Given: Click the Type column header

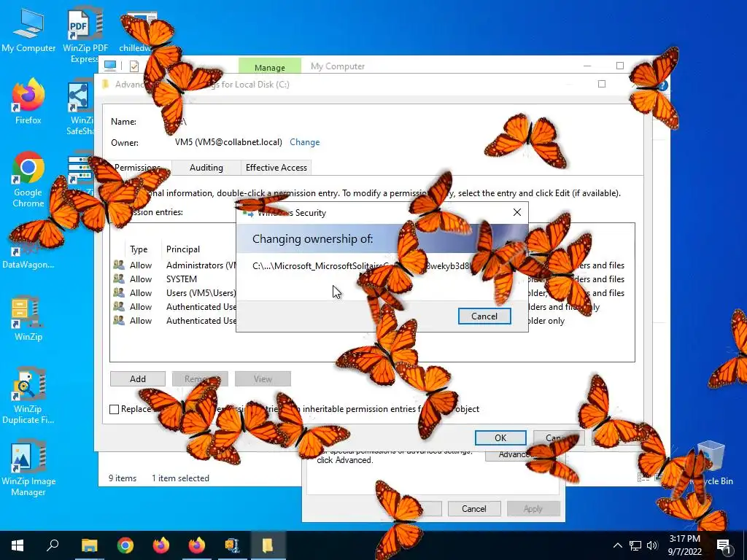Looking at the screenshot, I should [139, 249].
